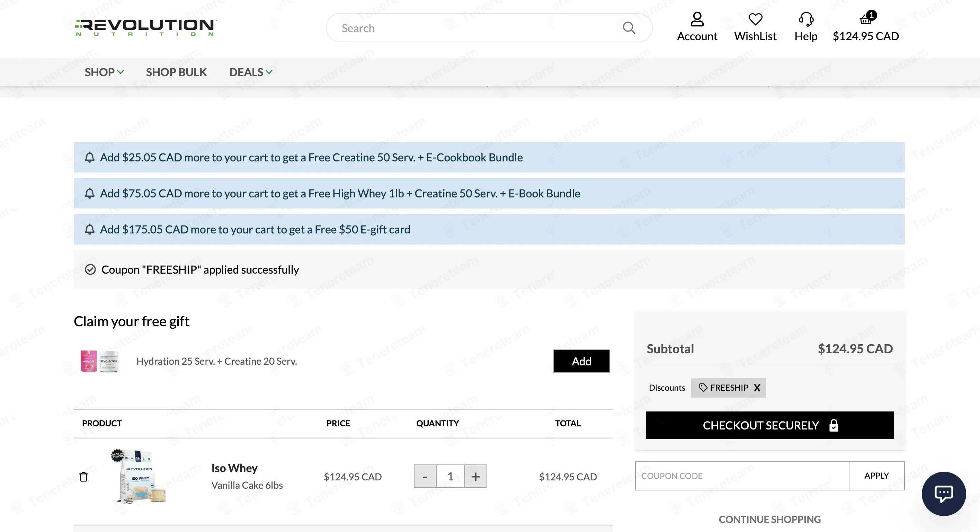Click the Revolution Nutrition logo
The height and width of the screenshot is (532, 980).
point(146,27)
